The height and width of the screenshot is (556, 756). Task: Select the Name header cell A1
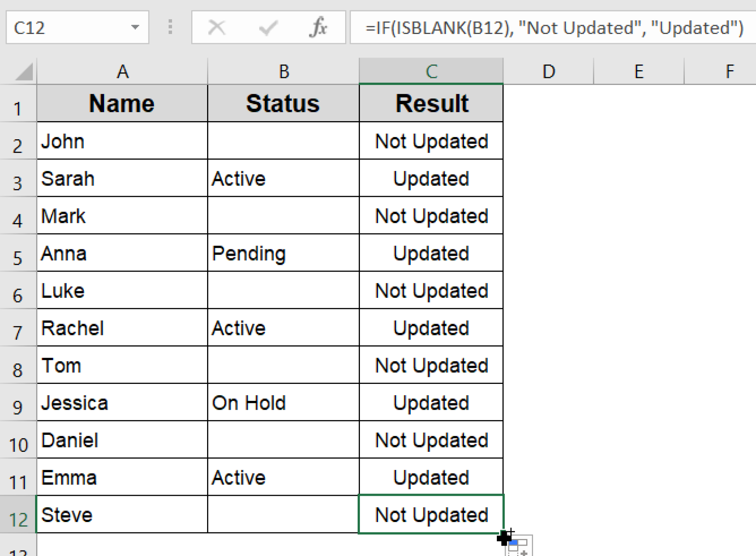tap(122, 103)
